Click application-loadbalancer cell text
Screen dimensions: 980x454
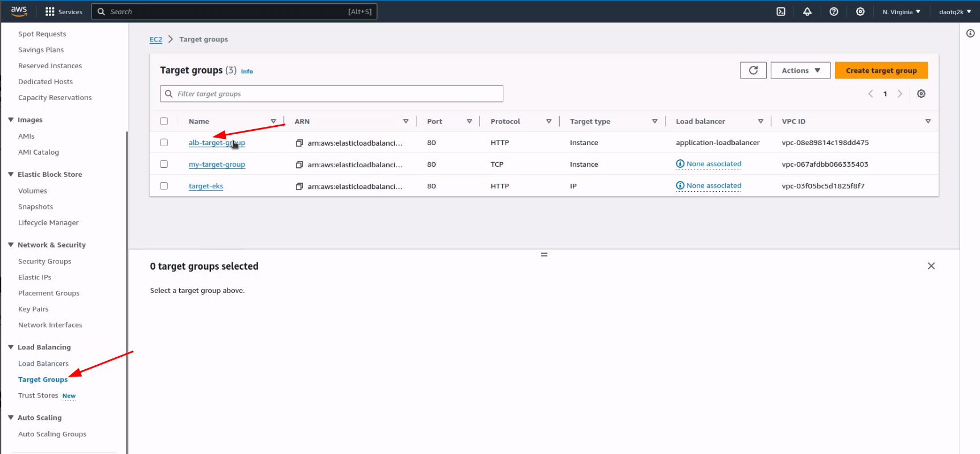point(718,143)
